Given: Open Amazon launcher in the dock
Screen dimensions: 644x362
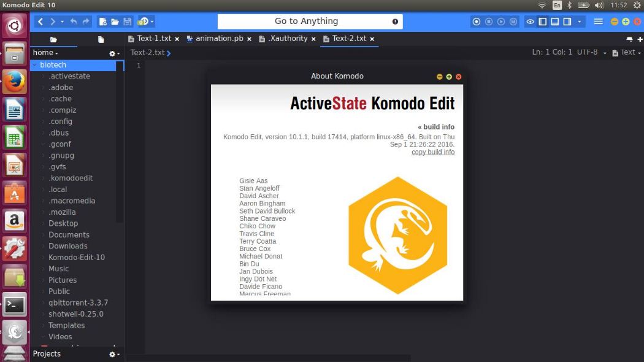Looking at the screenshot, I should tap(14, 221).
